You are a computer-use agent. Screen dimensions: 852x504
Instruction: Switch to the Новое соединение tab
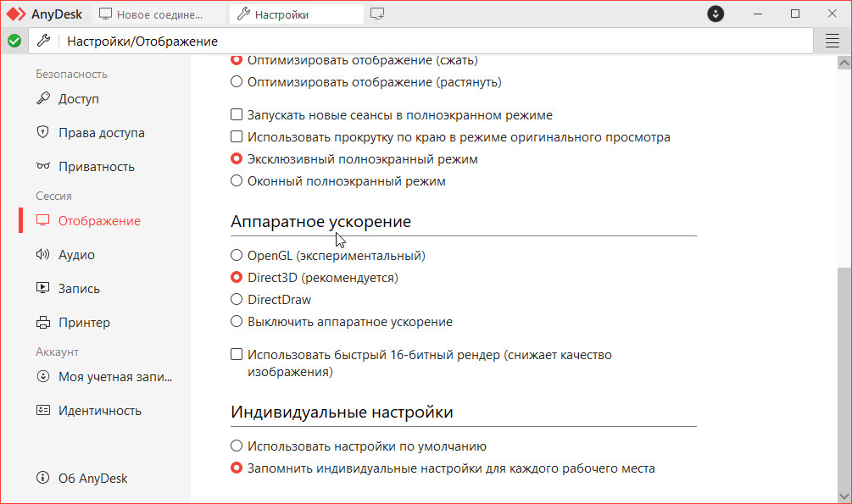click(159, 14)
